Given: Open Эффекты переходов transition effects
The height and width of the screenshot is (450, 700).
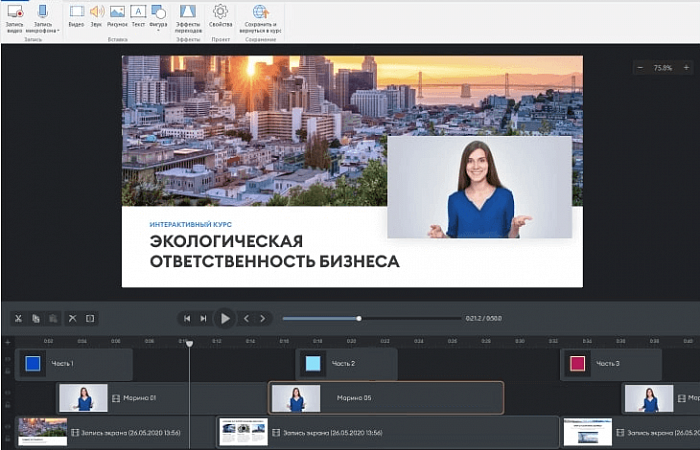Looking at the screenshot, I should tap(187, 12).
